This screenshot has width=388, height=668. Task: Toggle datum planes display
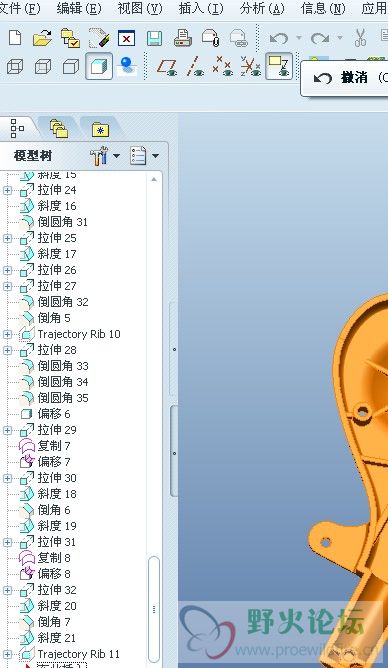(x=167, y=67)
